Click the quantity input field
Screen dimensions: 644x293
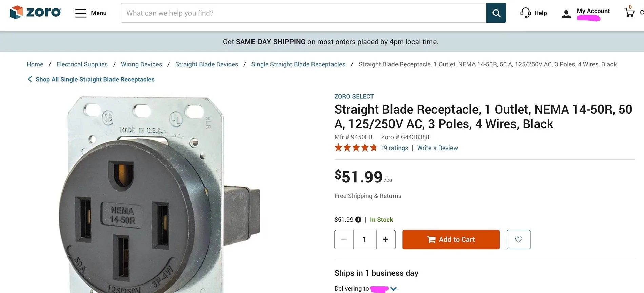point(365,239)
